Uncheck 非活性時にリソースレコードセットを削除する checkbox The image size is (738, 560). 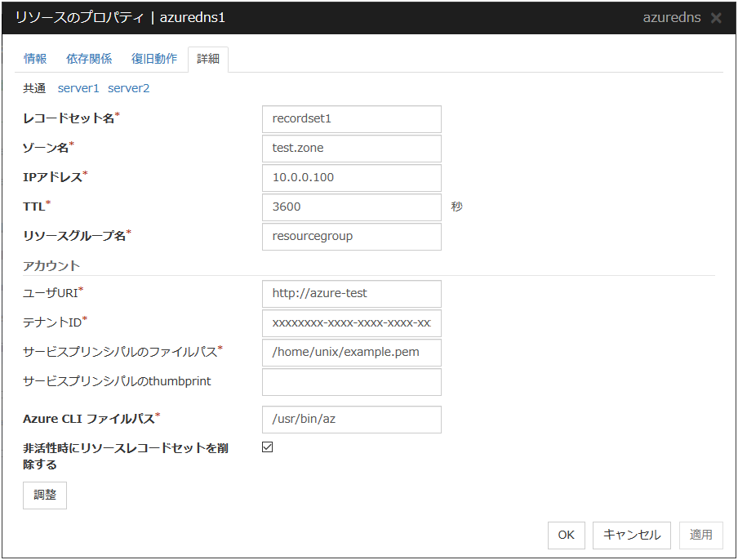pyautogui.click(x=268, y=447)
